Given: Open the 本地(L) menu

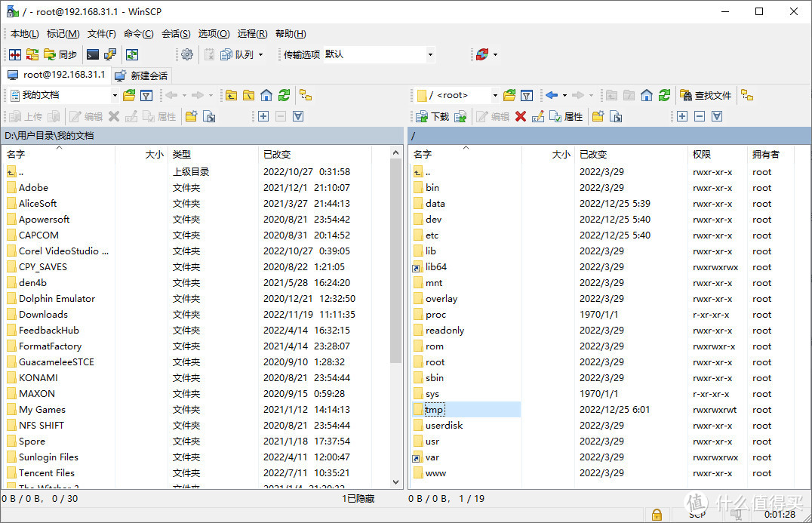Looking at the screenshot, I should [24, 34].
